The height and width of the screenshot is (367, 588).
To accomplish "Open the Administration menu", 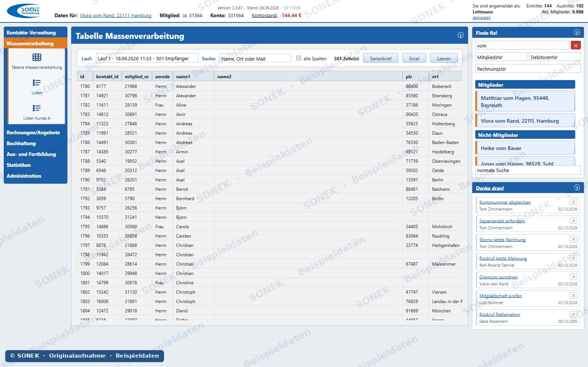I will [x=36, y=176].
